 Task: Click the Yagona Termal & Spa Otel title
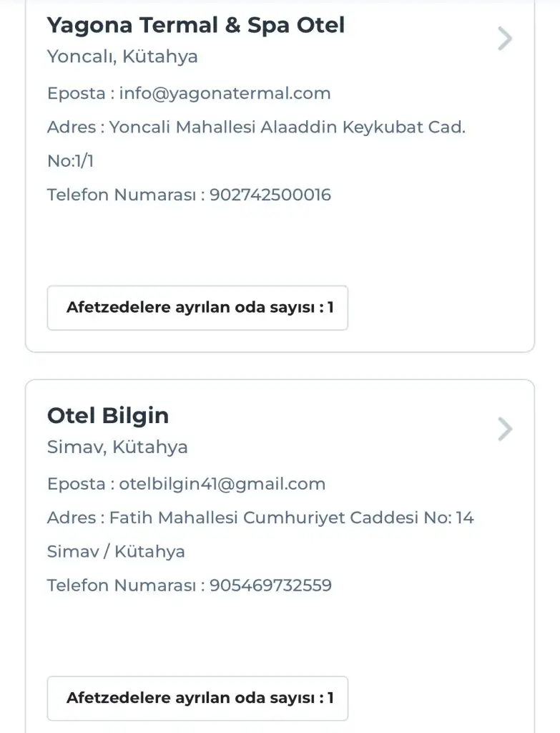click(x=195, y=25)
